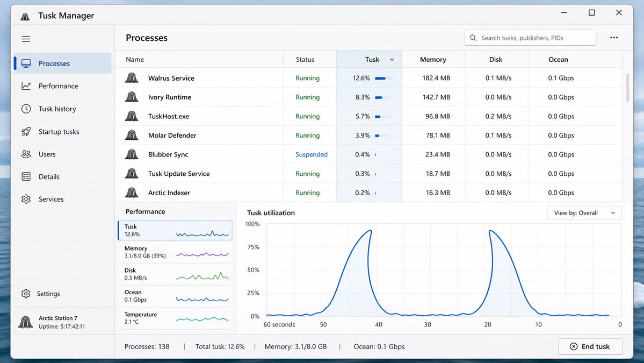The width and height of the screenshot is (644, 363).
Task: Open the Tusk history page label
Action: (x=57, y=109)
